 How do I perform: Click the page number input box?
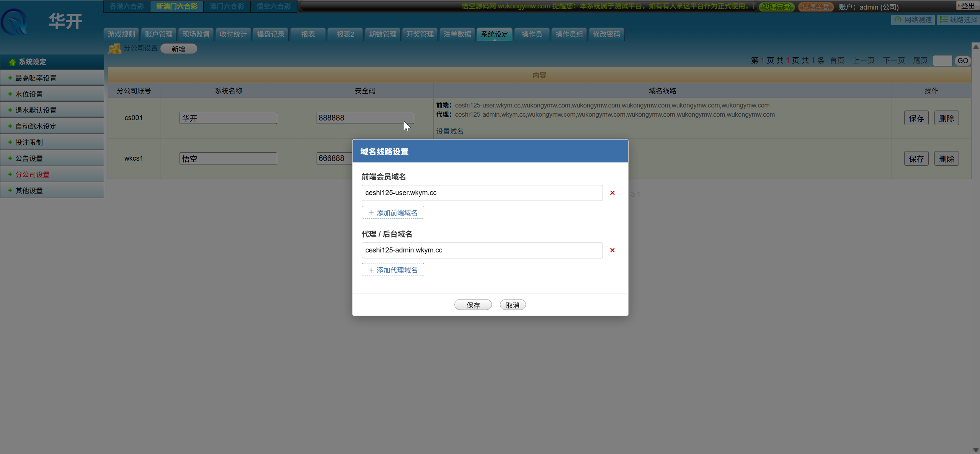click(942, 61)
